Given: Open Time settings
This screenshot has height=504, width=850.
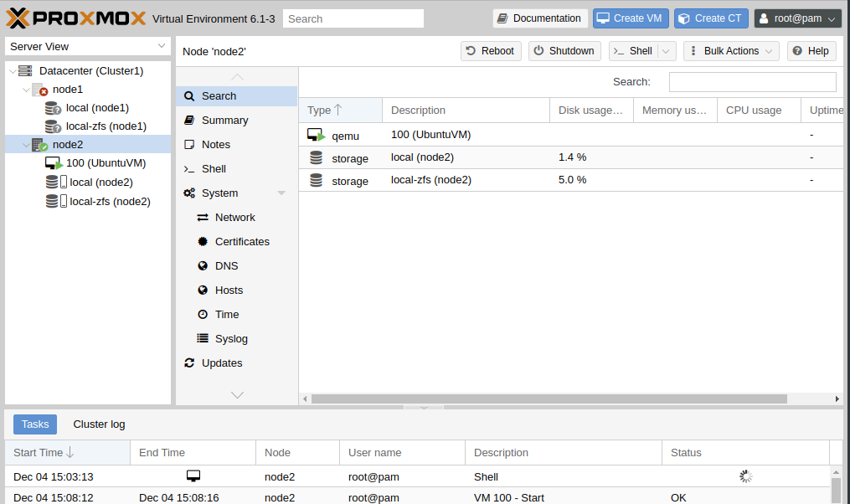Looking at the screenshot, I should 236,314.
